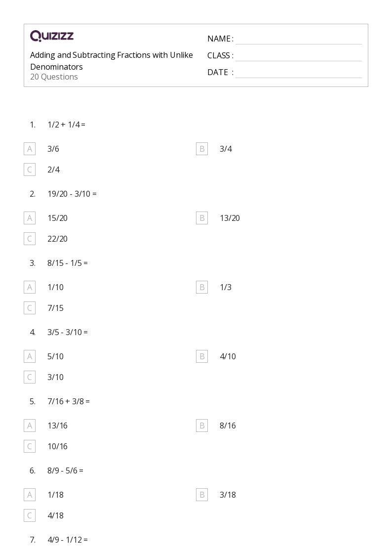Image resolution: width=392 pixels, height=555 pixels.
Task: Click the worksheet title text
Action: click(x=112, y=61)
